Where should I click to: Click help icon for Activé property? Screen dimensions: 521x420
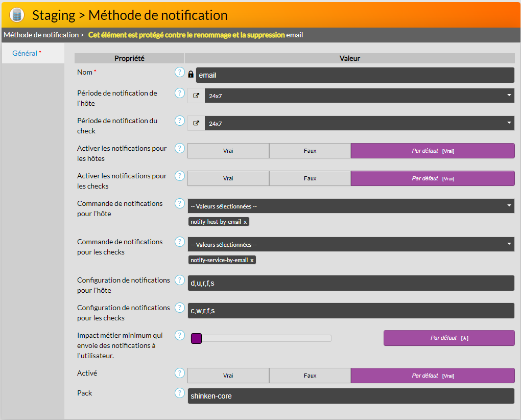click(x=179, y=373)
